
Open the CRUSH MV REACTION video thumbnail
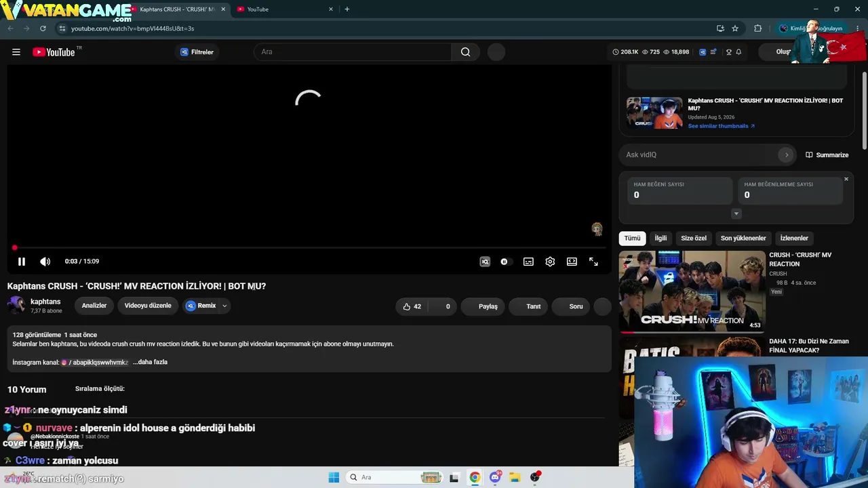click(692, 291)
